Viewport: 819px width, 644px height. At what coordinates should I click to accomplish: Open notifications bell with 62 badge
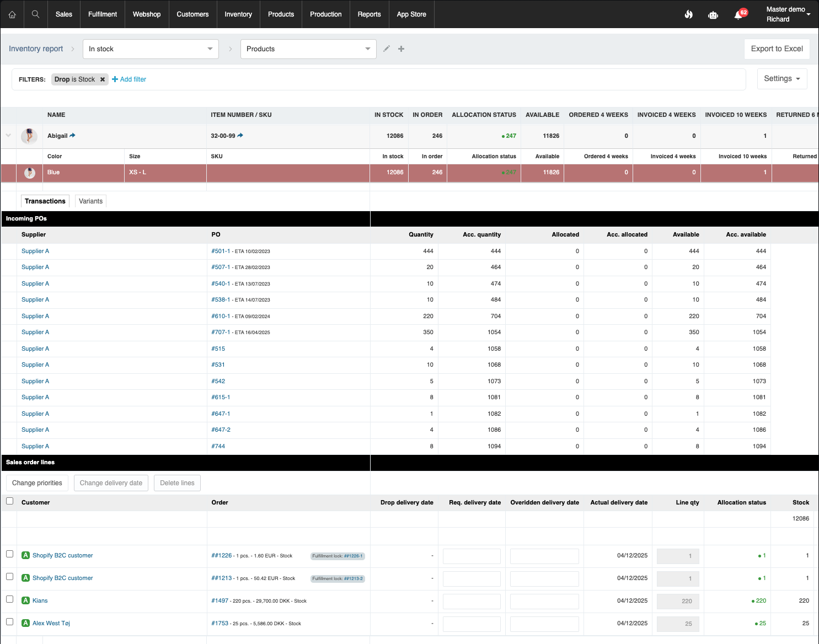coord(738,15)
